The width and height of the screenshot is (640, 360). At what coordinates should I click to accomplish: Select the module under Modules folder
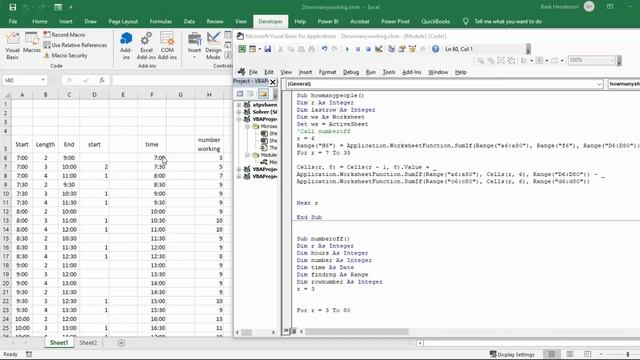[269, 162]
